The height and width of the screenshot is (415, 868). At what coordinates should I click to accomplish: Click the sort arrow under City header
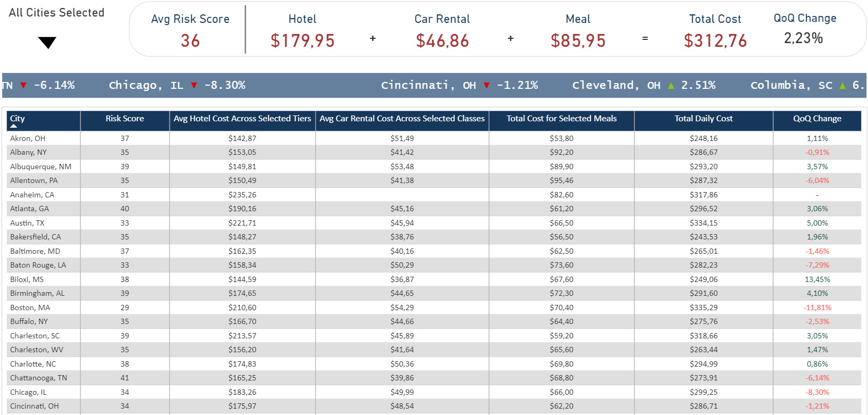14,127
